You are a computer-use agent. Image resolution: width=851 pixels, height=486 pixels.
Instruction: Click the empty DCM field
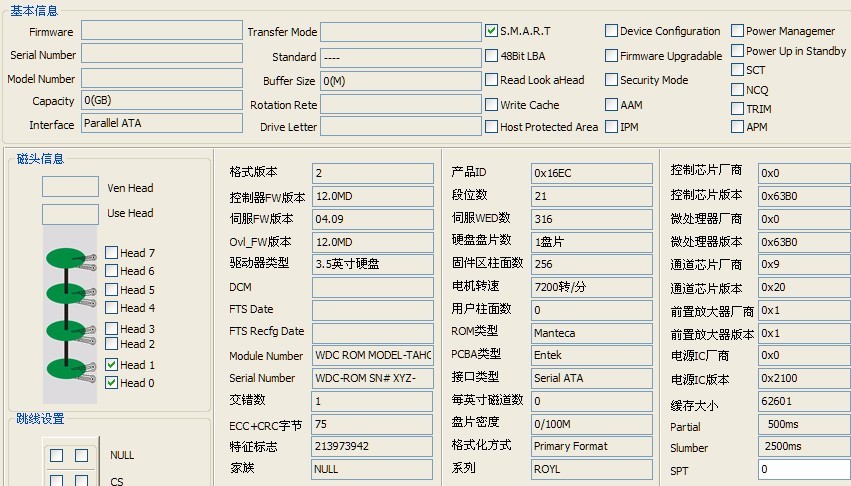pos(373,287)
